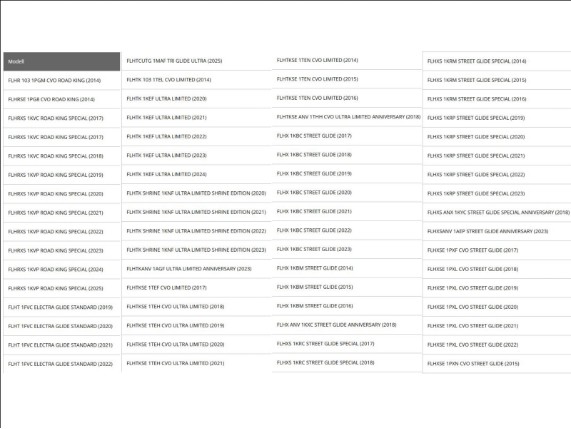Click the Modell header cell
Image resolution: width=571 pixels, height=429 pixels.
point(62,62)
